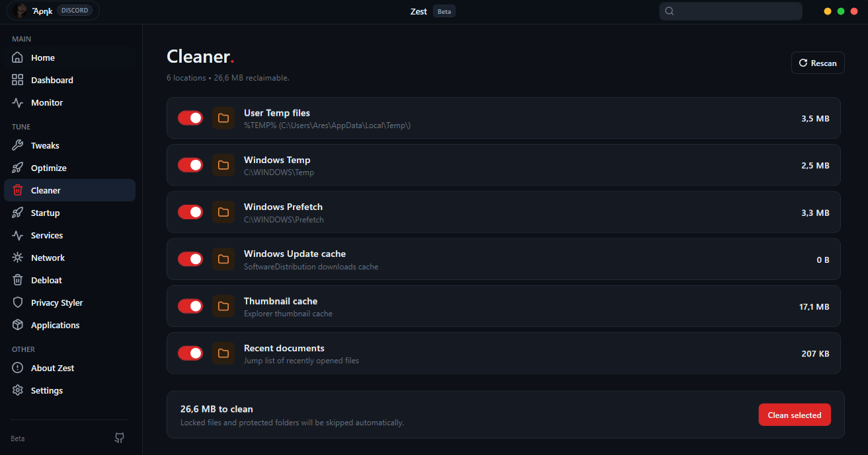Select the Applications cube icon
868x455 pixels.
tap(18, 325)
